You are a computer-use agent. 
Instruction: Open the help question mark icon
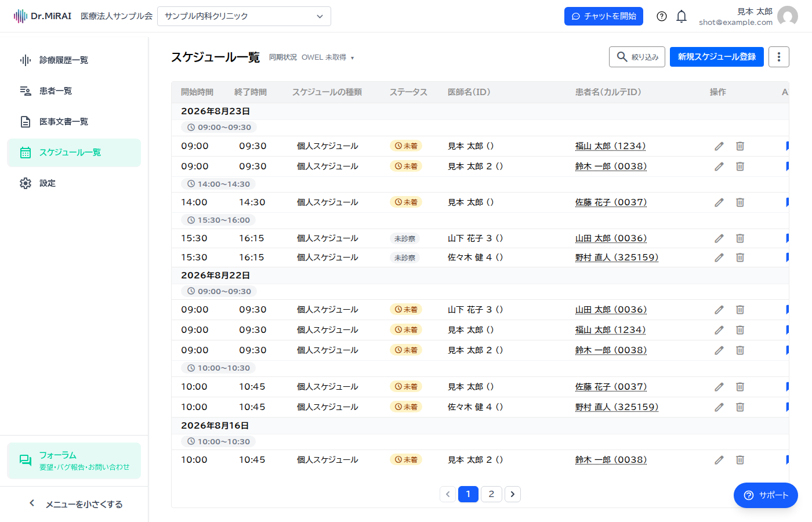(662, 16)
